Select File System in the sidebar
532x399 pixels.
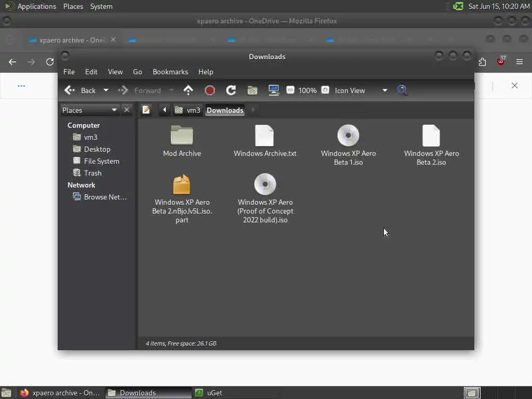(x=96, y=161)
